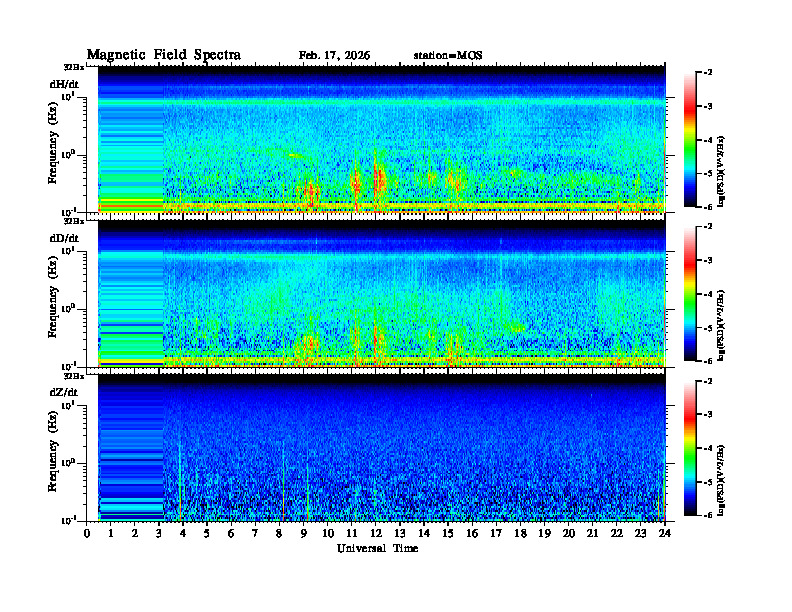The width and height of the screenshot is (792, 612).
Task: Click hour tick label '7' on time axis
Action: [255, 534]
